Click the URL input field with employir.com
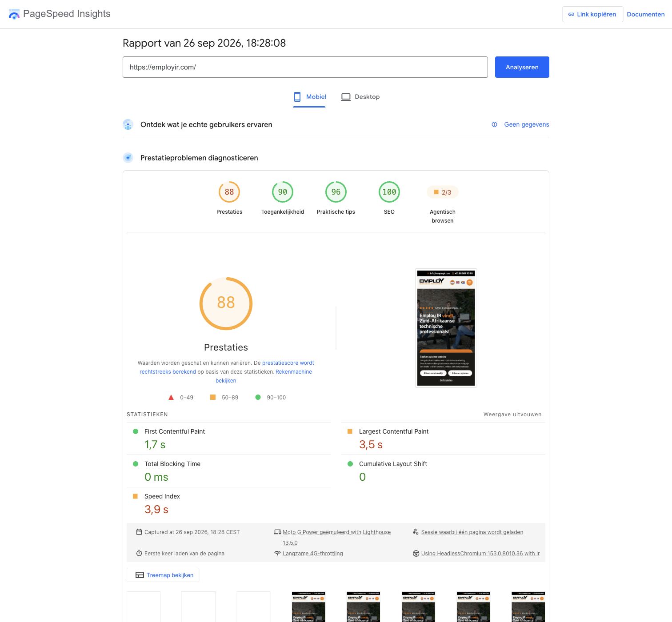The width and height of the screenshot is (672, 622). [305, 67]
